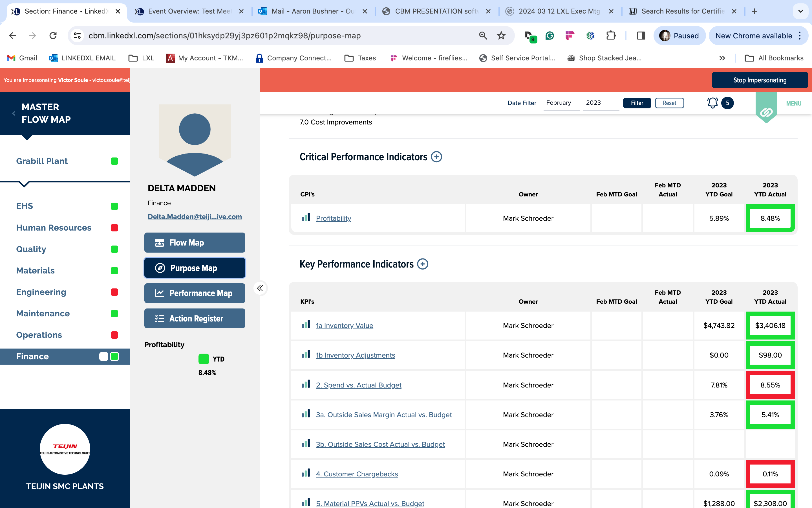This screenshot has width=812, height=508.
Task: Show hidden bookmarks with double arrow
Action: [x=722, y=58]
